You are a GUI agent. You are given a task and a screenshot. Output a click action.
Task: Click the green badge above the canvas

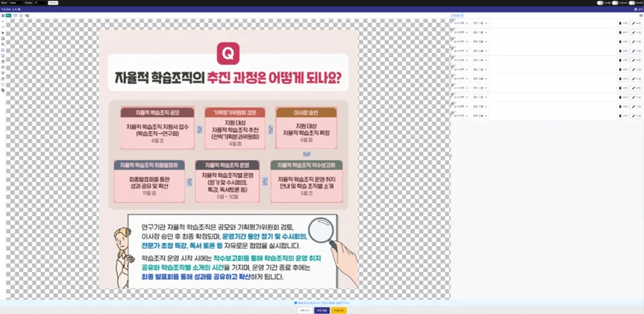(9, 16)
